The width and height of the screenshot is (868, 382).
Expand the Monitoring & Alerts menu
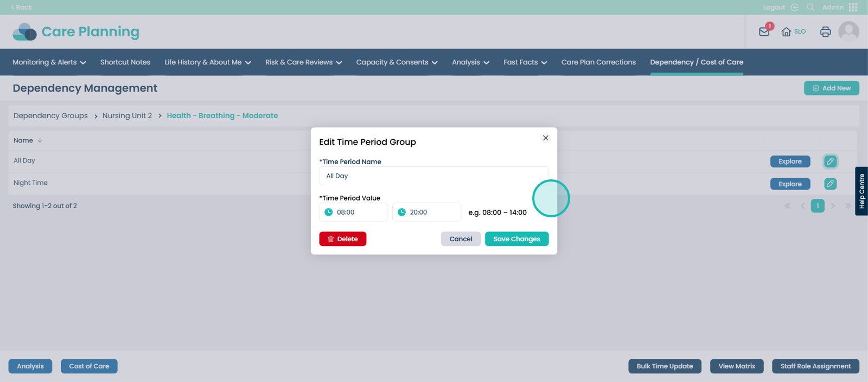pyautogui.click(x=49, y=62)
